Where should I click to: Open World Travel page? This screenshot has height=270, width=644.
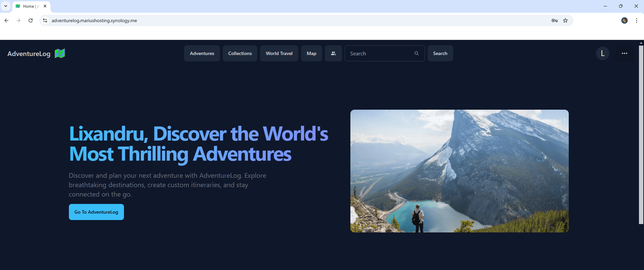(279, 53)
